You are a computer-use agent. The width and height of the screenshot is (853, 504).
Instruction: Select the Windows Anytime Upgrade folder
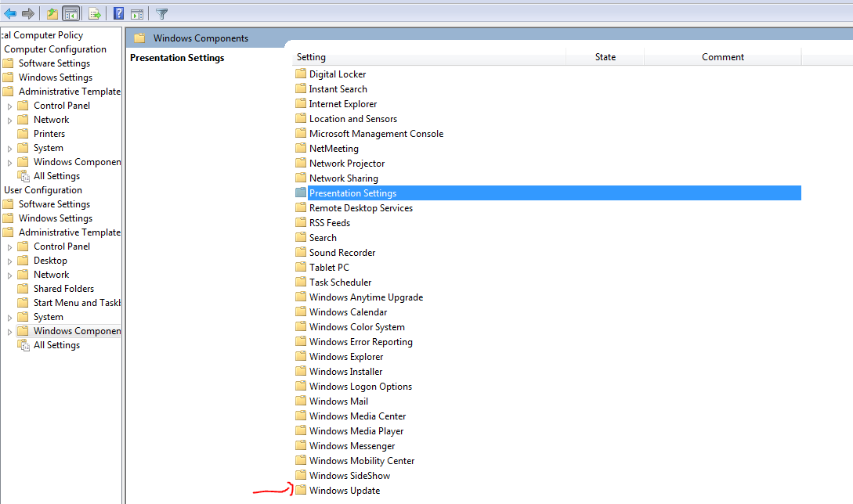point(366,297)
